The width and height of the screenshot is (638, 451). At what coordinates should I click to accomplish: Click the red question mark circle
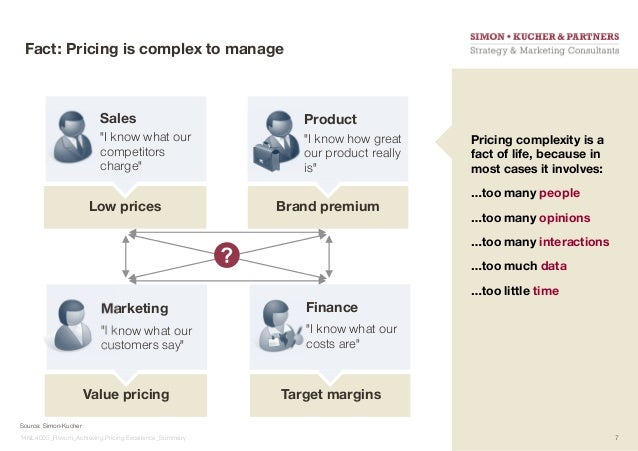coord(227,255)
